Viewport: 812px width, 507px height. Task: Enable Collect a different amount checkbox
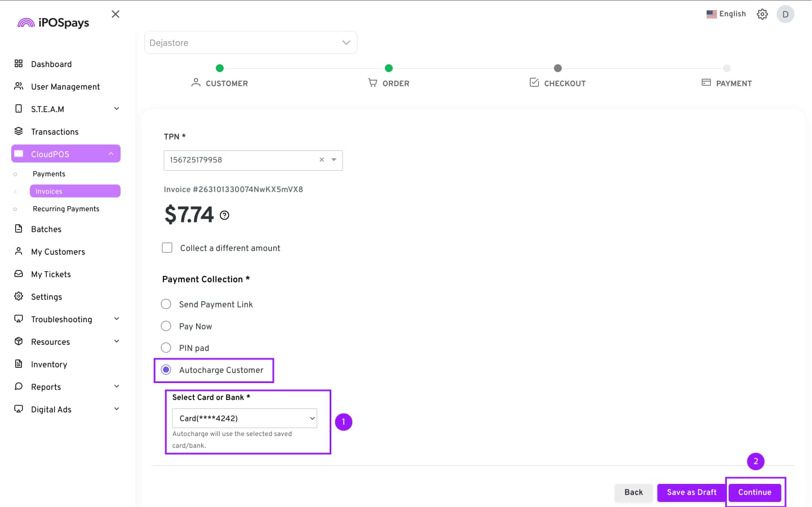167,248
